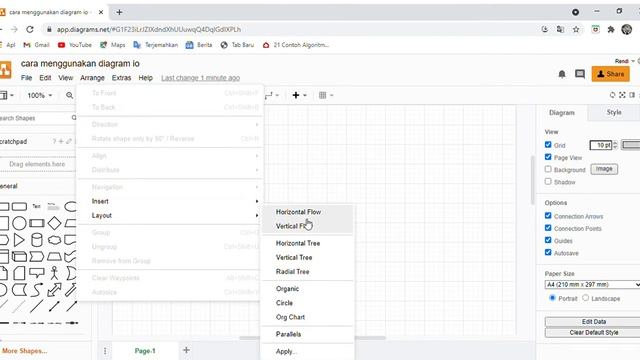Toggle the Guides checkbox
Screen dimensions: 640x360
click(548, 240)
